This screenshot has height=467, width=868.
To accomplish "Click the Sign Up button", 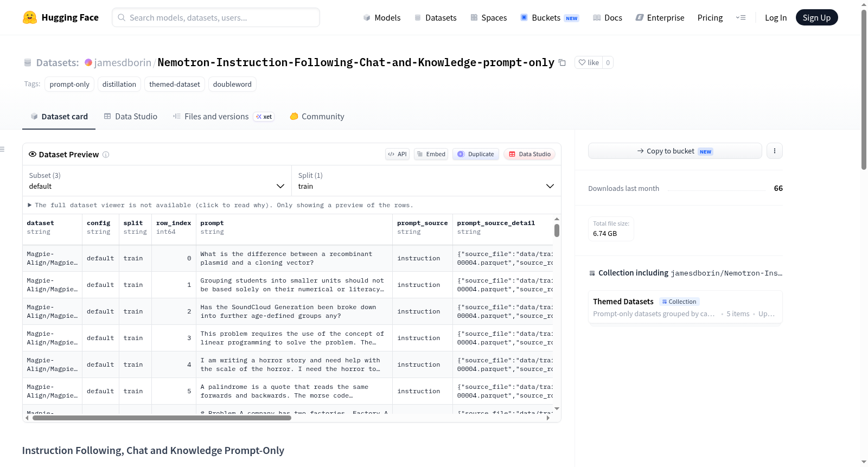I will pos(816,17).
